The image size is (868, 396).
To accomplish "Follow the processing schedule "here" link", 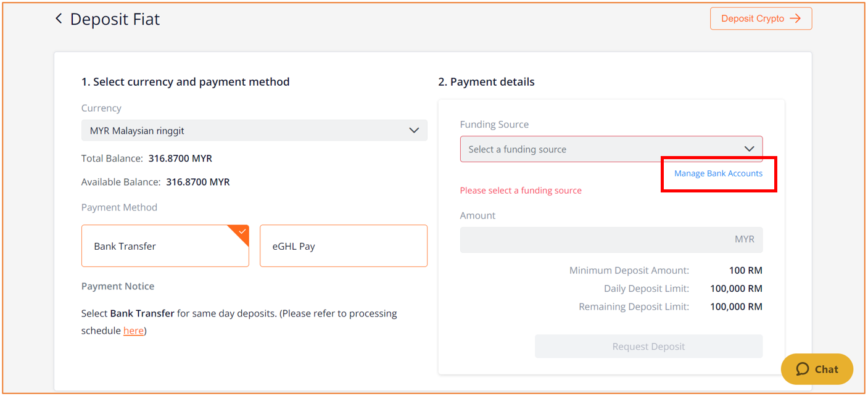I will click(133, 331).
